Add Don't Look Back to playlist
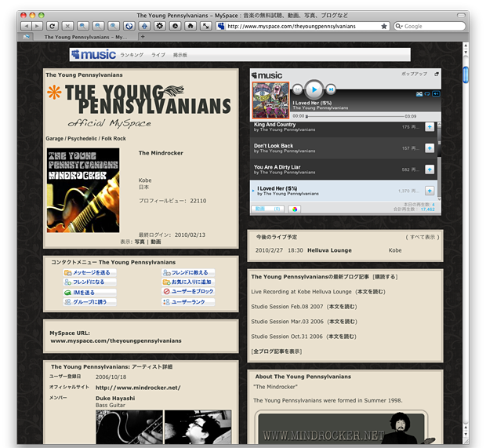Screen dimensions: 486x448 [430, 148]
